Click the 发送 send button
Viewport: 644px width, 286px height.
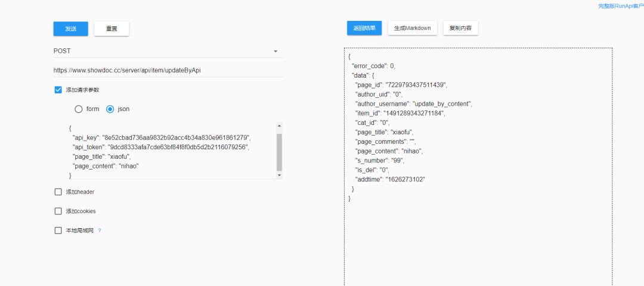tap(70, 29)
